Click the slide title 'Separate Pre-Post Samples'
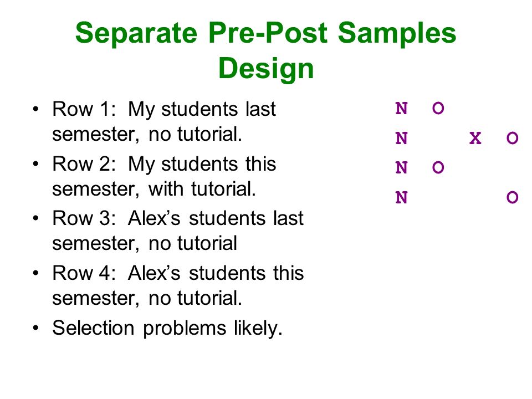 (x=265, y=33)
